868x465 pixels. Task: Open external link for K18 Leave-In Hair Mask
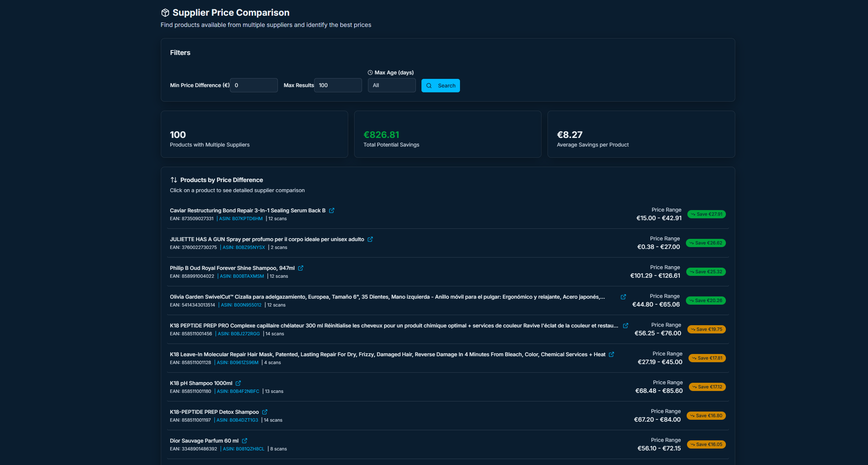click(611, 354)
